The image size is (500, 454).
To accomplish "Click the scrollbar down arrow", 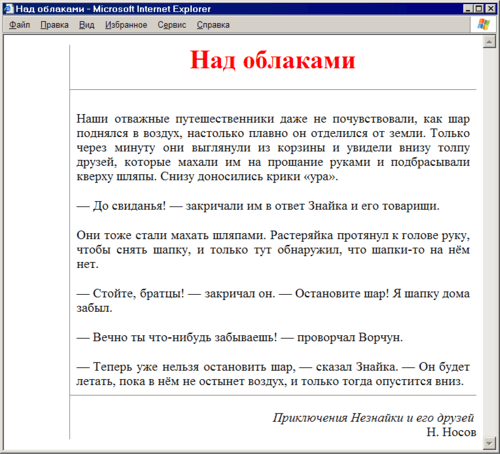I will tap(489, 443).
